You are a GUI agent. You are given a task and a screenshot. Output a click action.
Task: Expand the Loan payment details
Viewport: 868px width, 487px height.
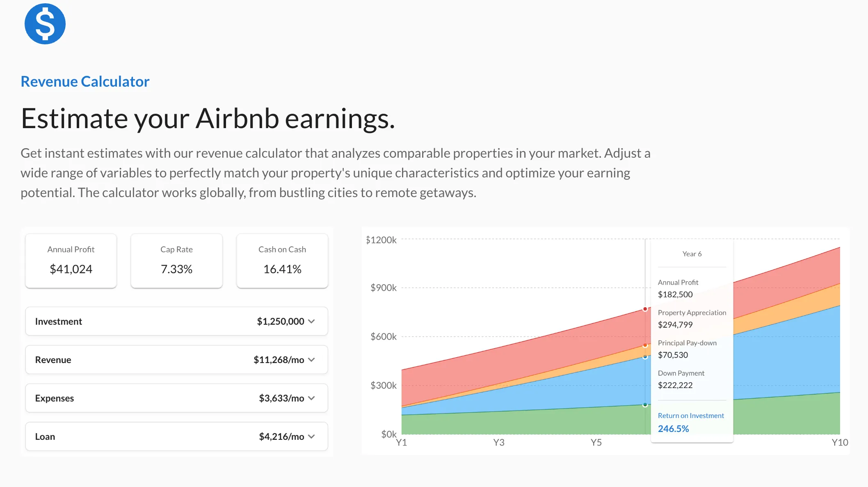[312, 436]
